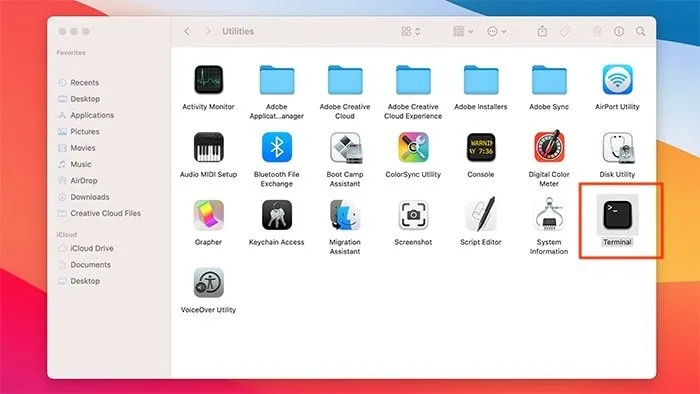Open the Adobe Application Manager folder
Screen dimensions: 700x394
coord(277,80)
